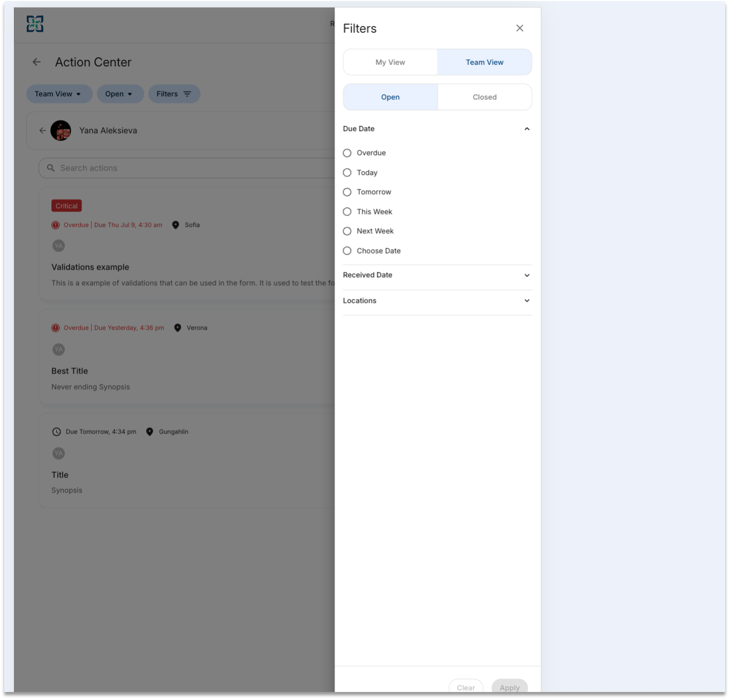The image size is (730, 700).
Task: Click the Verona location pin icon
Action: (178, 328)
